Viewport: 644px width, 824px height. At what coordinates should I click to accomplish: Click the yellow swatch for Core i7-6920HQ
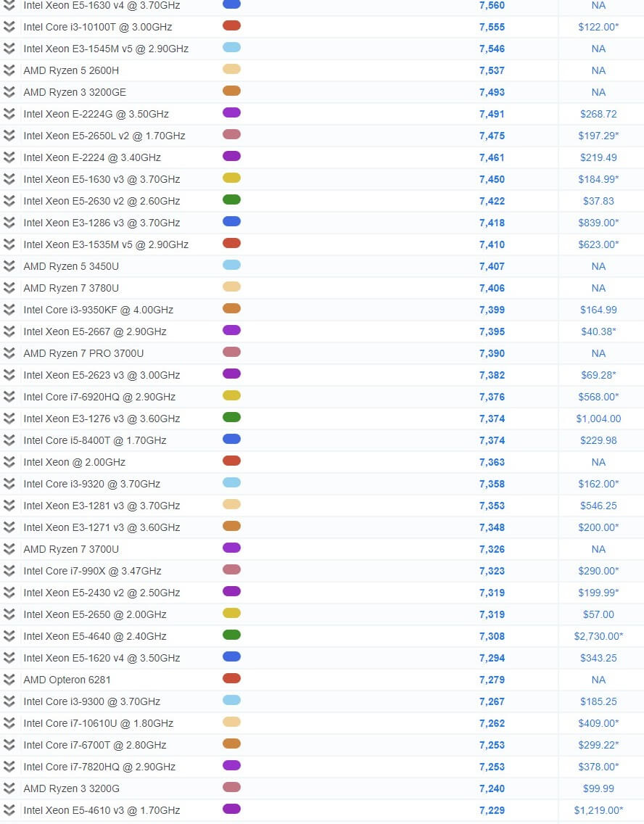(x=231, y=396)
